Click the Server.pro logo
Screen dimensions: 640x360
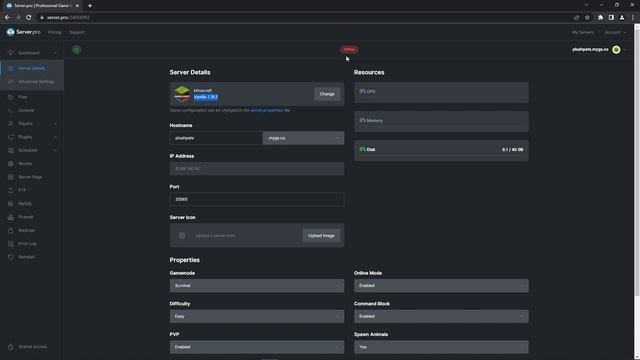[23, 32]
